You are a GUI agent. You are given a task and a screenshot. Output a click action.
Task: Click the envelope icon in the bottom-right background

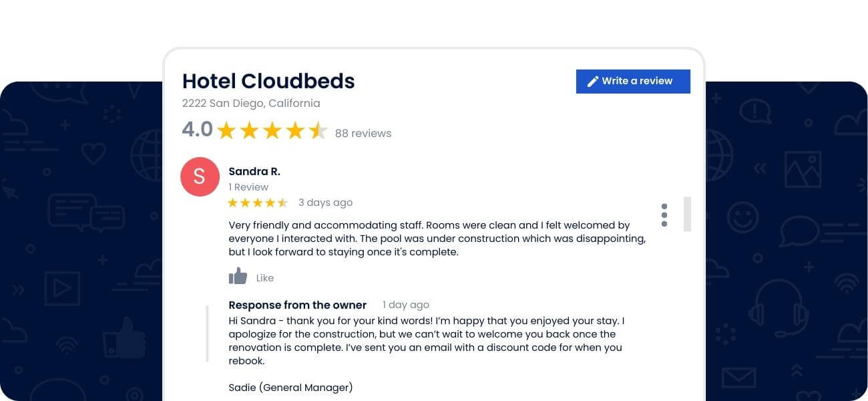click(x=738, y=378)
